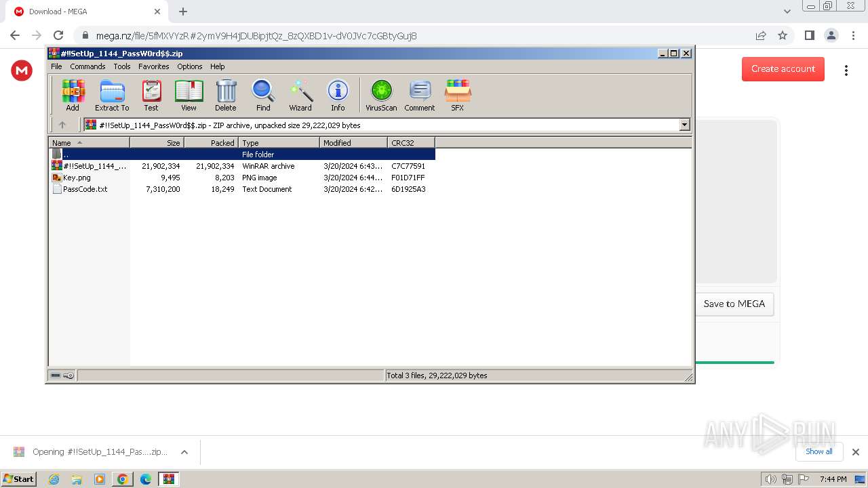Launch the Wizard tool

pyautogui.click(x=300, y=95)
